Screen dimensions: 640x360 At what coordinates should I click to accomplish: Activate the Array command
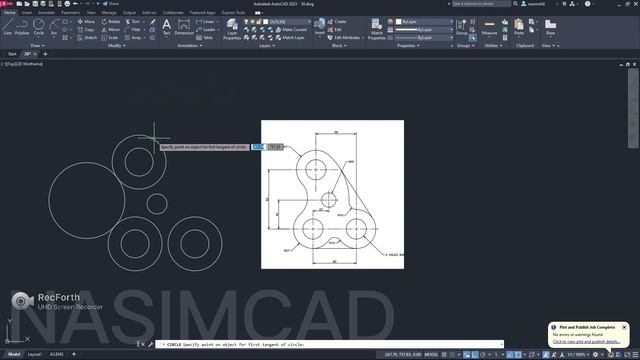tap(133, 38)
